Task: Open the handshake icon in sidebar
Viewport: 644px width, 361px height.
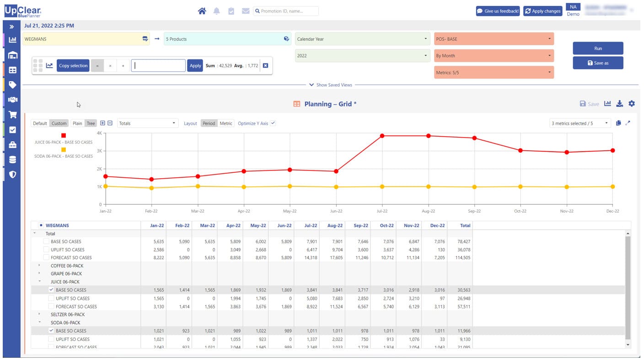Action: (x=12, y=100)
